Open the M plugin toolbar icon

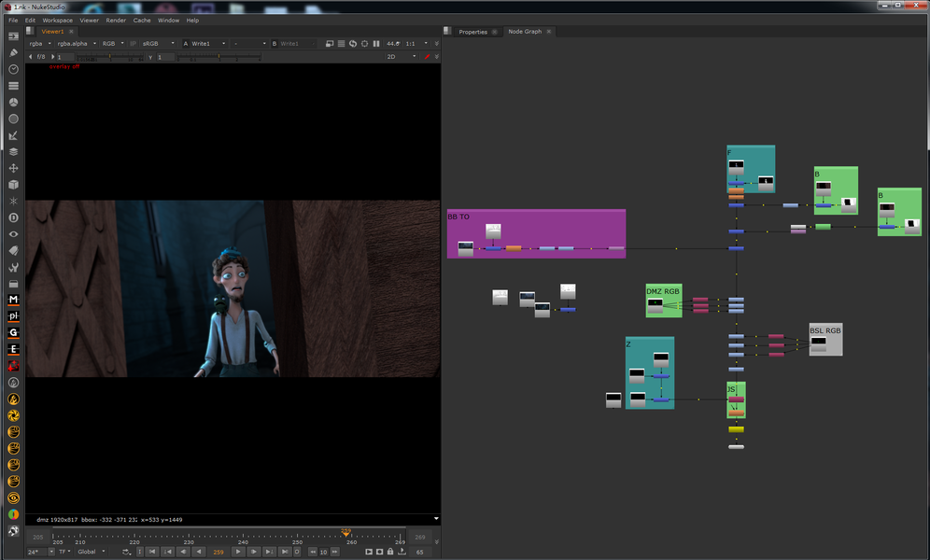[13, 300]
